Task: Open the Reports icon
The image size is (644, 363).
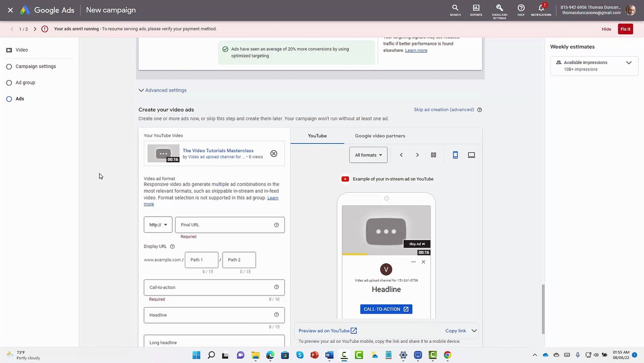Action: 476,10
